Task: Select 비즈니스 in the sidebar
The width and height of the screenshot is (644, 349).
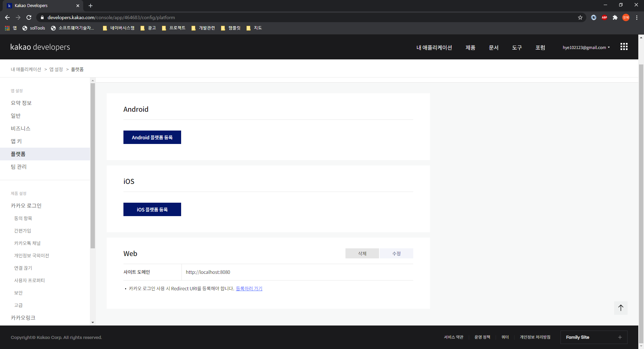Action: click(20, 129)
